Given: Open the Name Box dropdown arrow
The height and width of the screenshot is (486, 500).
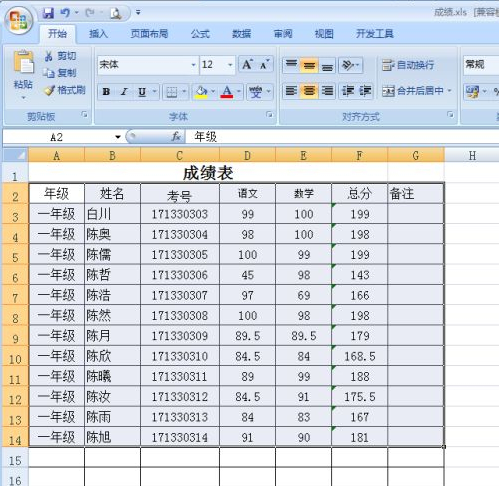Looking at the screenshot, I should [118, 137].
